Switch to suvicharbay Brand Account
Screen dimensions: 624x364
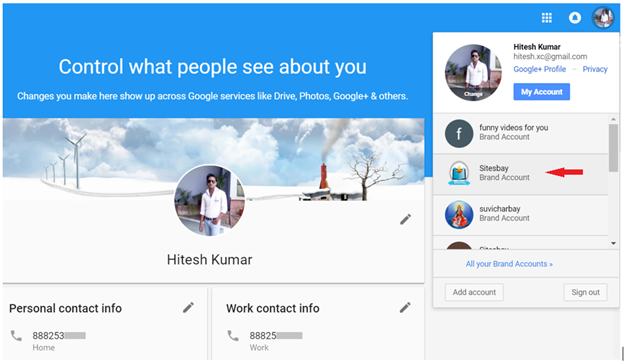tap(521, 214)
